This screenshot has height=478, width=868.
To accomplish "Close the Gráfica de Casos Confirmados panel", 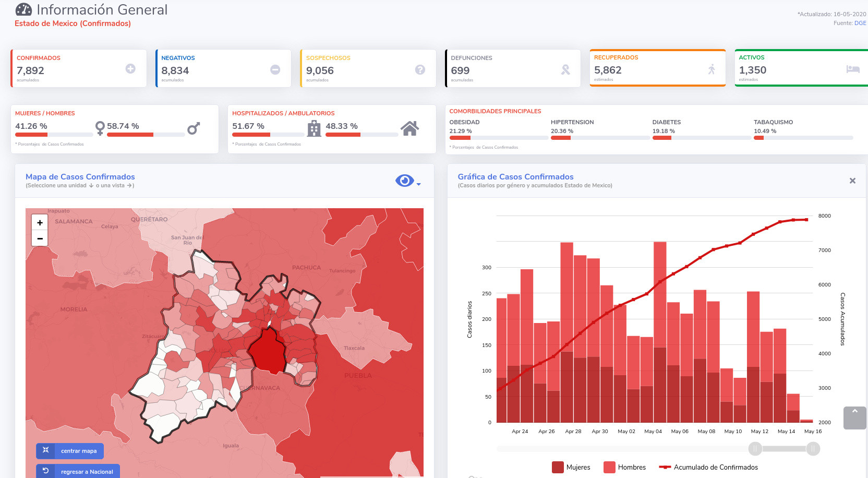I will click(x=852, y=181).
